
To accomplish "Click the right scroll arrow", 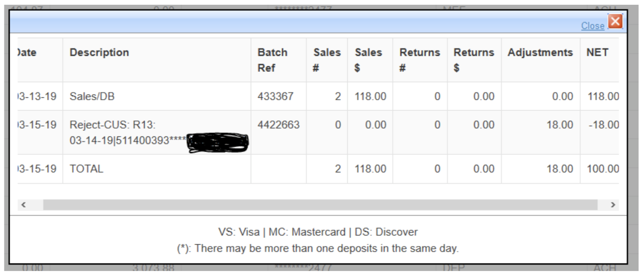I will tap(613, 205).
